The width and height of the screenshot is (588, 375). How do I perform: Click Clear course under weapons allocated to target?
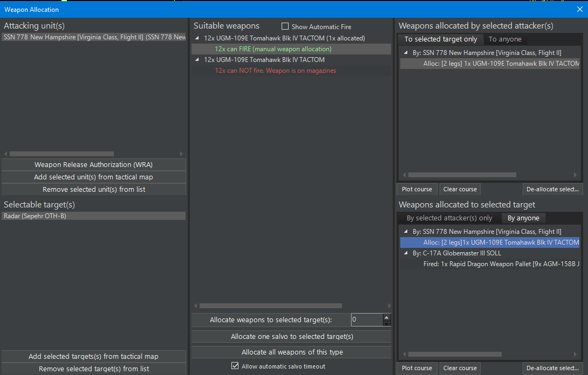coord(460,368)
